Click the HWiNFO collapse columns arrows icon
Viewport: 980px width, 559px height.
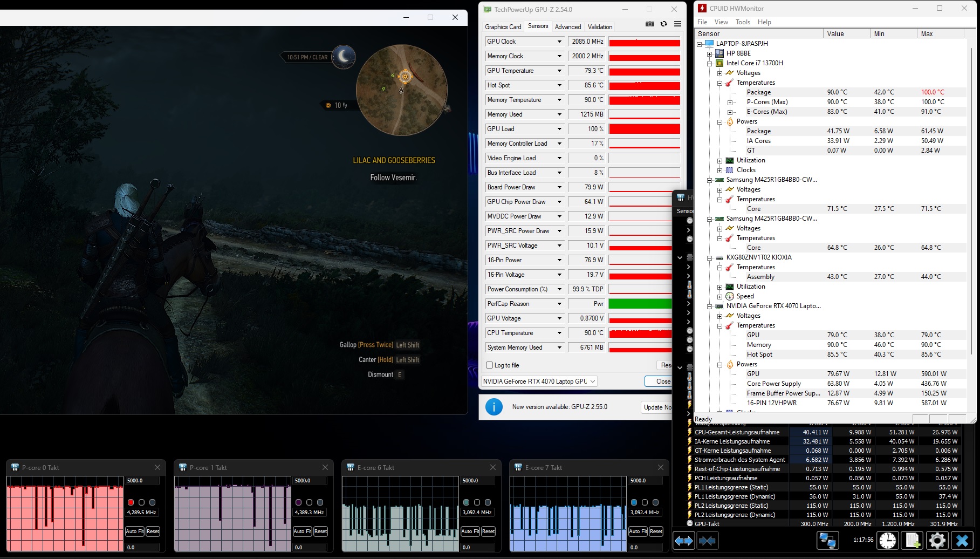coord(707,540)
